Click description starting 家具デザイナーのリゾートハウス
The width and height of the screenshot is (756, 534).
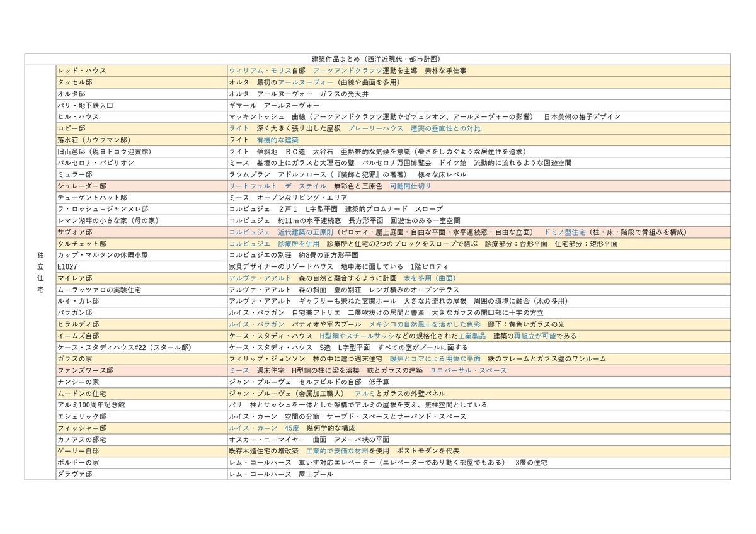479,266
